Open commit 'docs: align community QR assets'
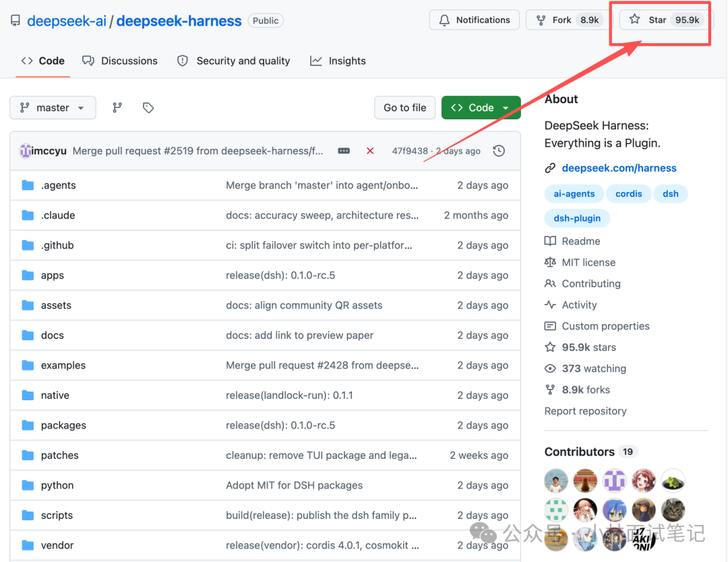This screenshot has height=562, width=728. [x=304, y=305]
